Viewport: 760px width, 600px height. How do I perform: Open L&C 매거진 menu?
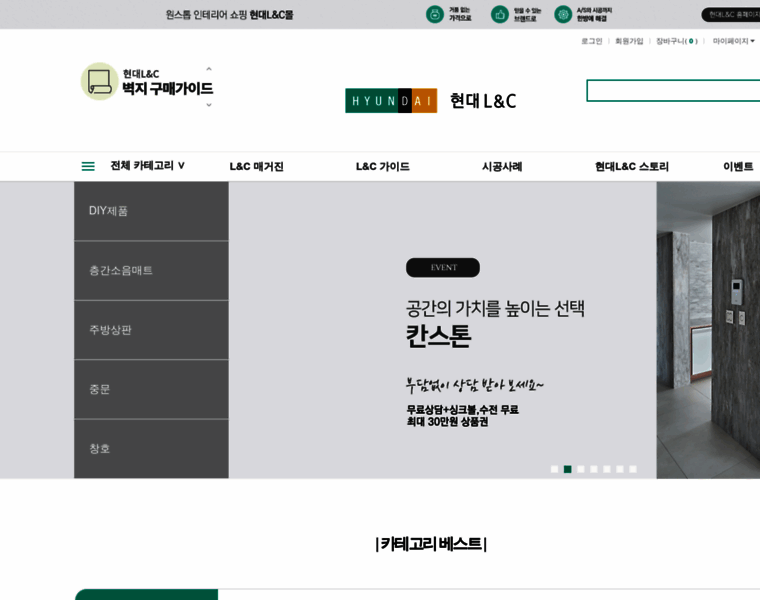point(256,167)
